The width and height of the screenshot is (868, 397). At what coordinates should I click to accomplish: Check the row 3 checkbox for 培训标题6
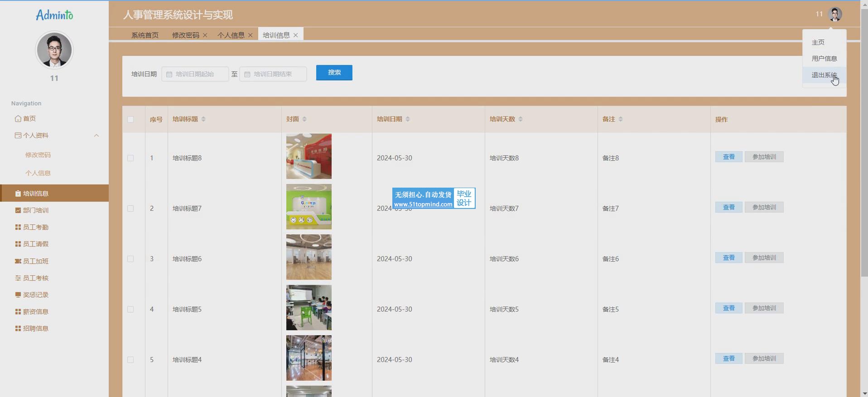click(130, 259)
